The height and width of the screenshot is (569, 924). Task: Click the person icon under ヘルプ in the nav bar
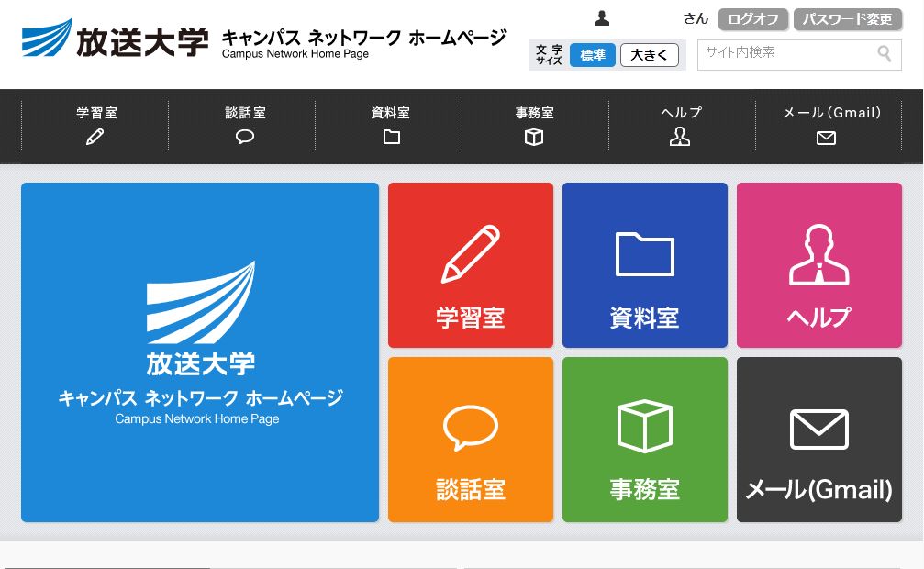coord(679,137)
